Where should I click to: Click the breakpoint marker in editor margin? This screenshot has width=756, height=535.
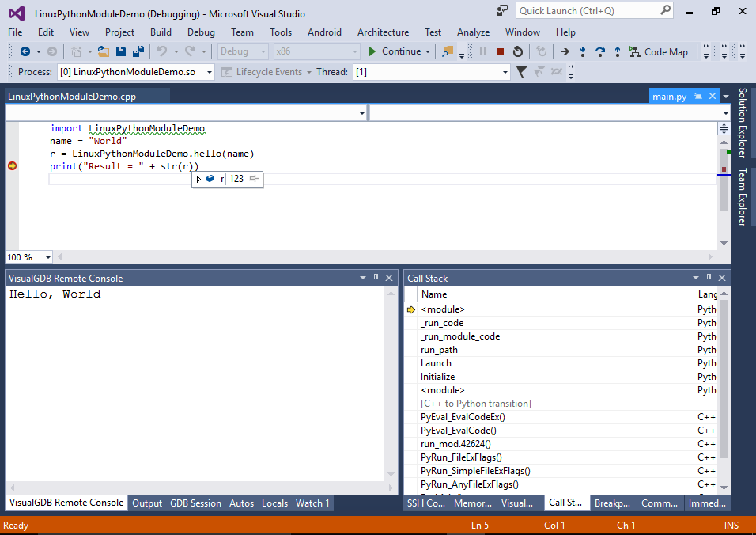(12, 166)
